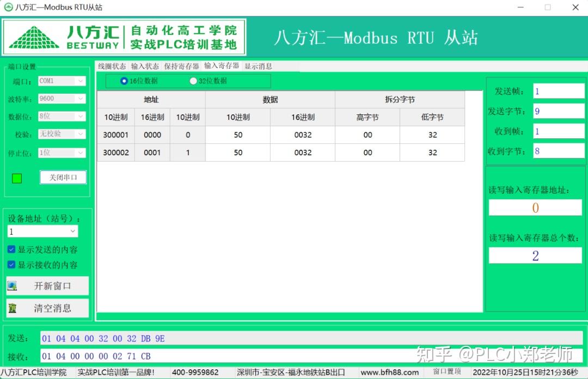
Task: Click the green serial status indicator square
Action: pos(16,177)
